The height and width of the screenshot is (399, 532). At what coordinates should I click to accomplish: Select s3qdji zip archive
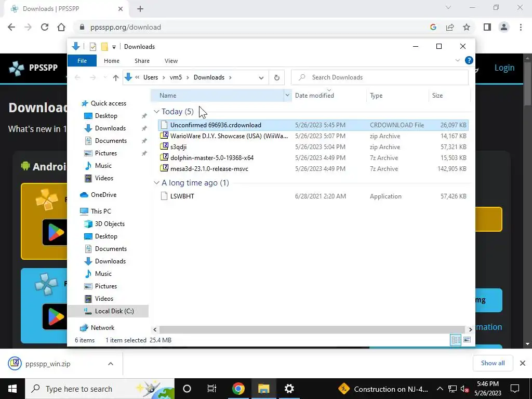tap(313, 147)
